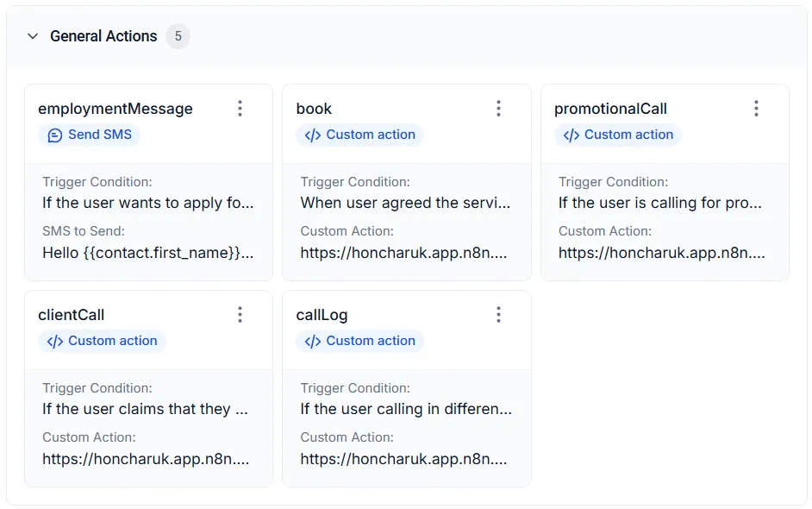Image resolution: width=812 pixels, height=509 pixels.
Task: Click the promotionalCall trigger condition text
Action: coord(659,203)
